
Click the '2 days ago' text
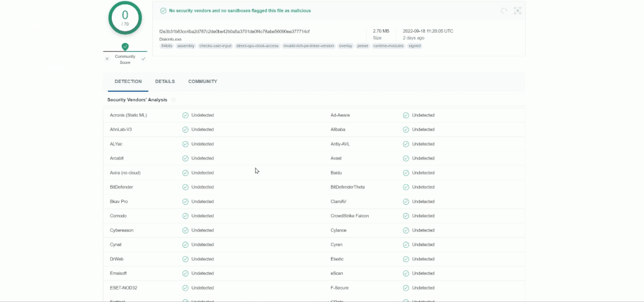point(413,38)
